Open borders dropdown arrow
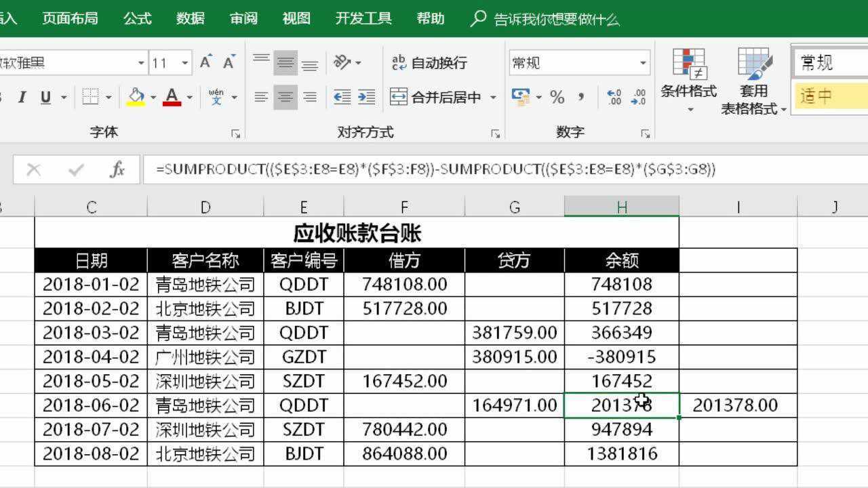The width and height of the screenshot is (868, 488). point(108,98)
